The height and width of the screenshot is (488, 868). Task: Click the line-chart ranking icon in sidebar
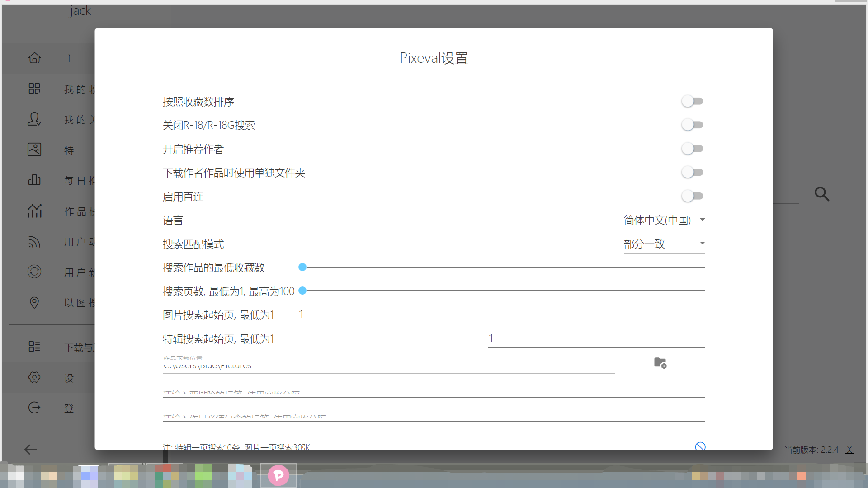[34, 211]
